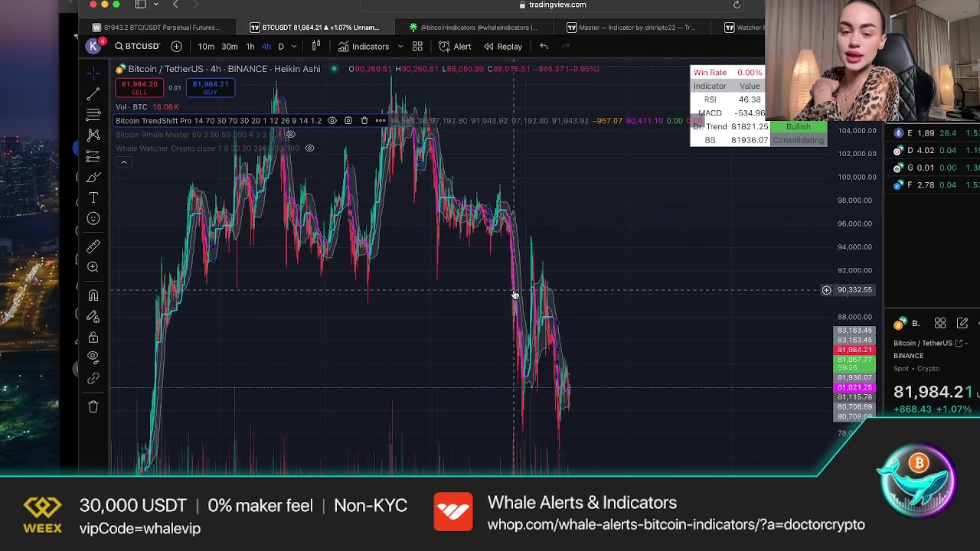Switch to the D daily timeframe
Screen dimensions: 980x551
click(x=281, y=47)
